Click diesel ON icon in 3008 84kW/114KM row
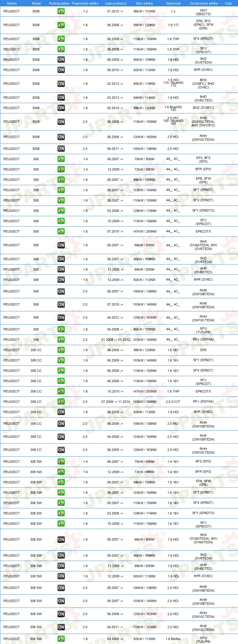Image resolution: width=238 pixels, height=644 pixels. (x=61, y=98)
